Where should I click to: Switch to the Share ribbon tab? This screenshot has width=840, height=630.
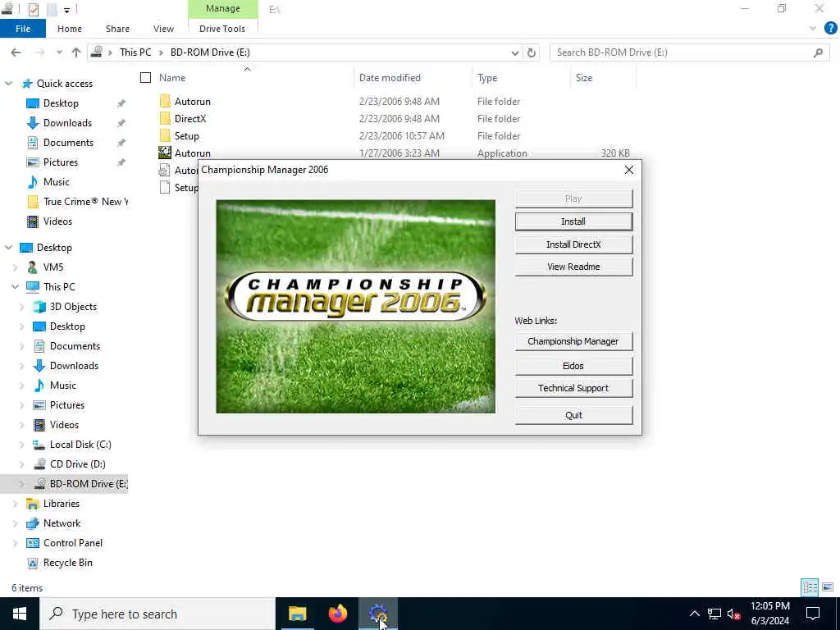point(117,29)
